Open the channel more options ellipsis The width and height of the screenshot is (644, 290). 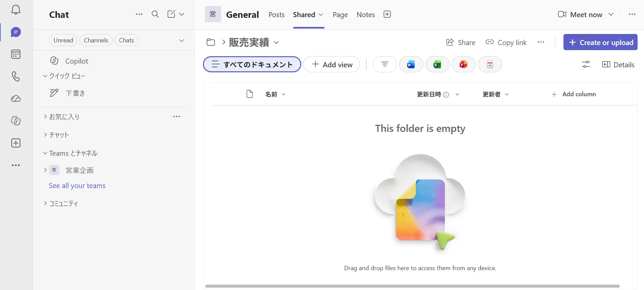(632, 14)
